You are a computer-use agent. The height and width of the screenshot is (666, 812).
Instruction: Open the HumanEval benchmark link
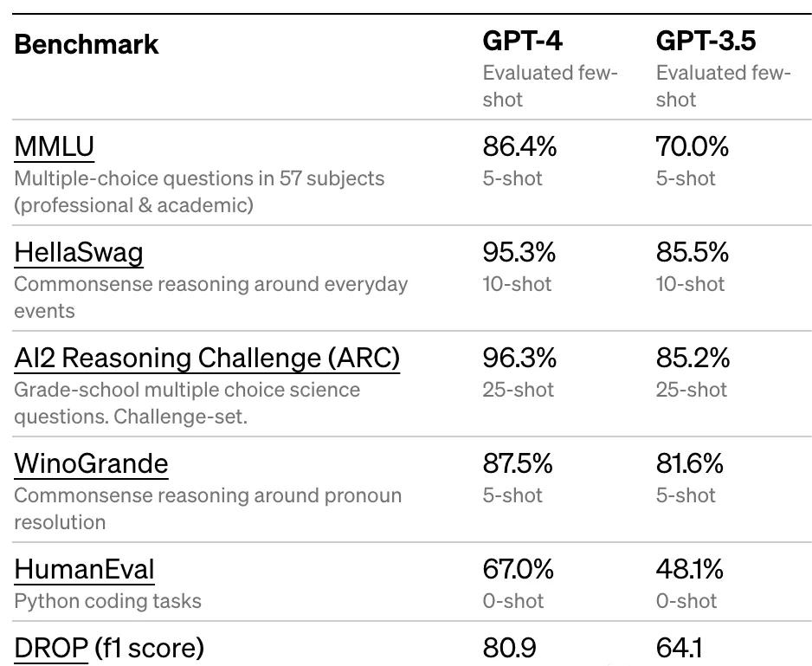pos(85,569)
